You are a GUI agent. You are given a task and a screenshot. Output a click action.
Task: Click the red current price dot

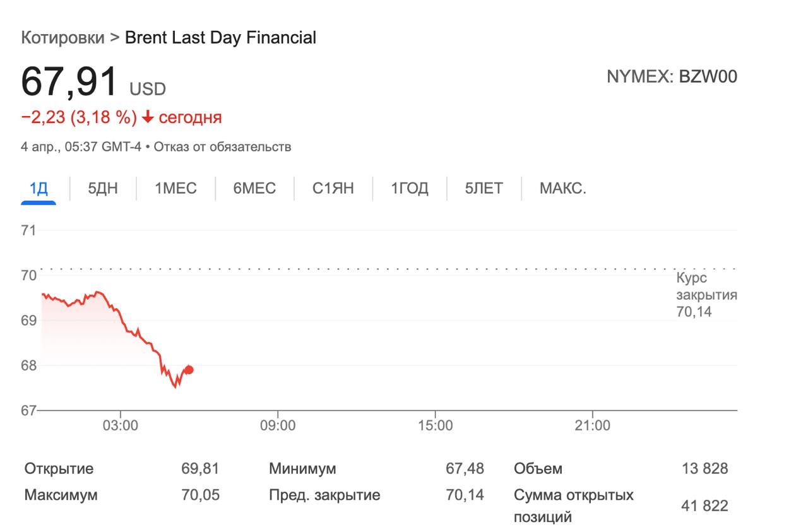[x=189, y=370]
